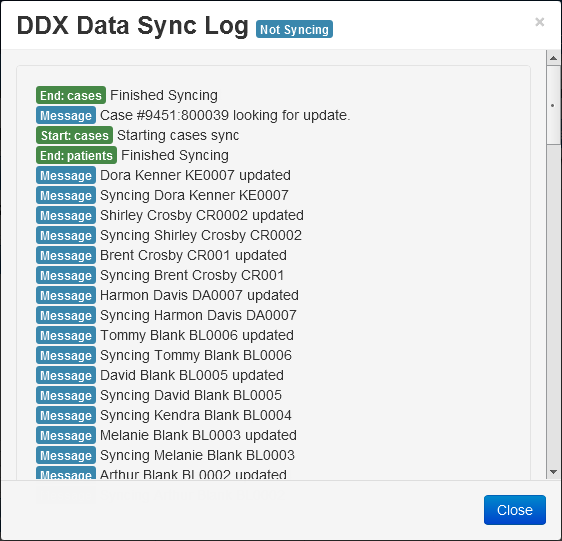Click 'Melanie Blank BL0003 updated' entry
The height and width of the screenshot is (541, 562).
click(x=198, y=435)
